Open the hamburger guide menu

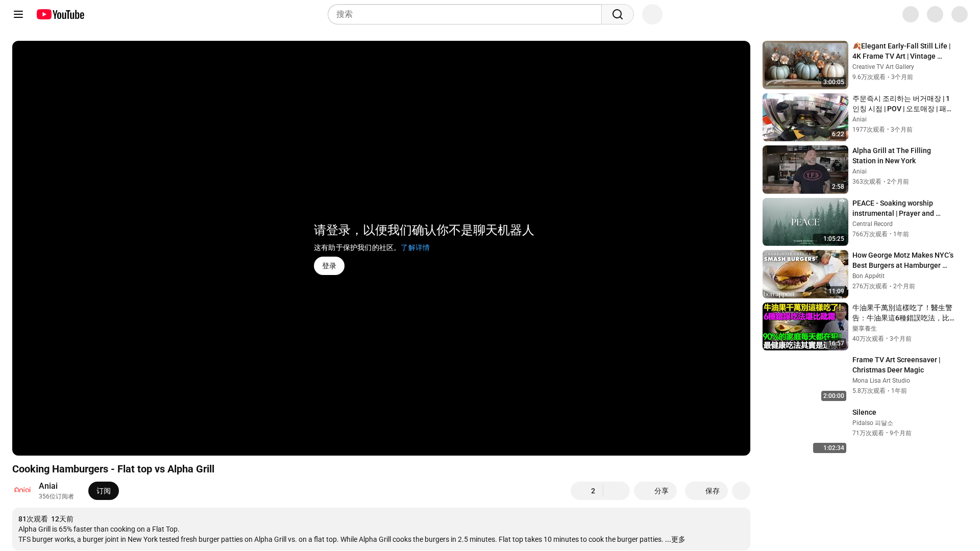coord(18,14)
